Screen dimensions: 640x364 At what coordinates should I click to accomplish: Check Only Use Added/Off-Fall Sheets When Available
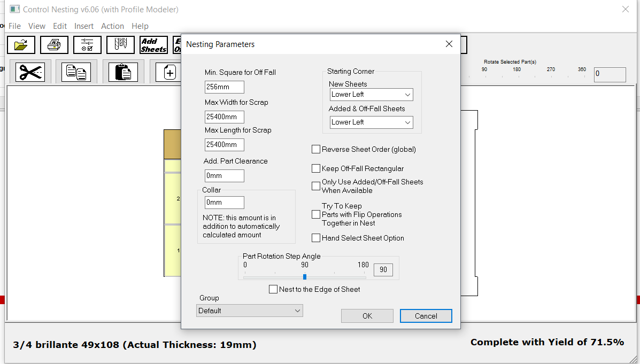click(316, 186)
